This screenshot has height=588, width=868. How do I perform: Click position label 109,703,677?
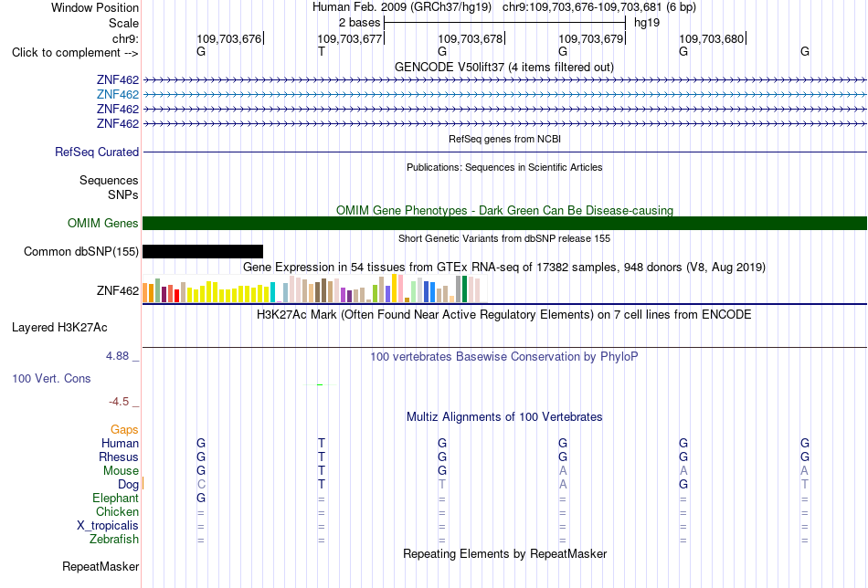pyautogui.click(x=350, y=38)
